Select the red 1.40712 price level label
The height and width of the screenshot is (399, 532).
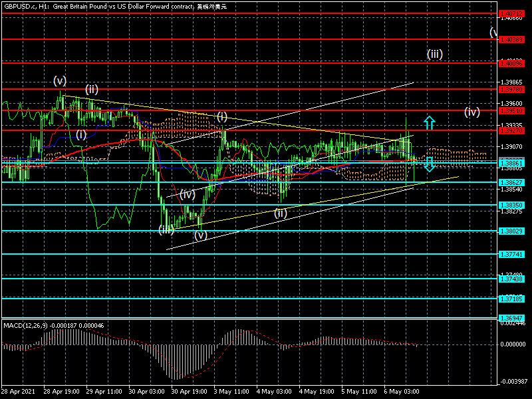tap(511, 14)
